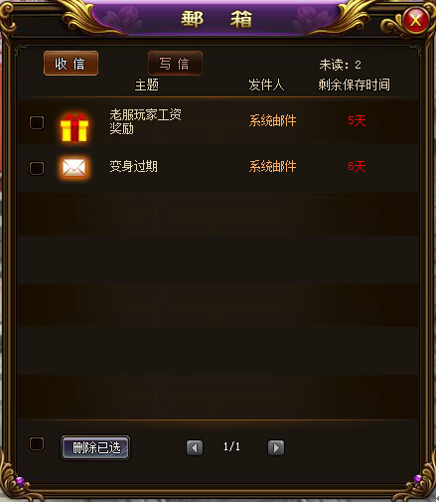Go to next page with right arrow
Viewport: 439px width, 504px height.
coord(276,448)
